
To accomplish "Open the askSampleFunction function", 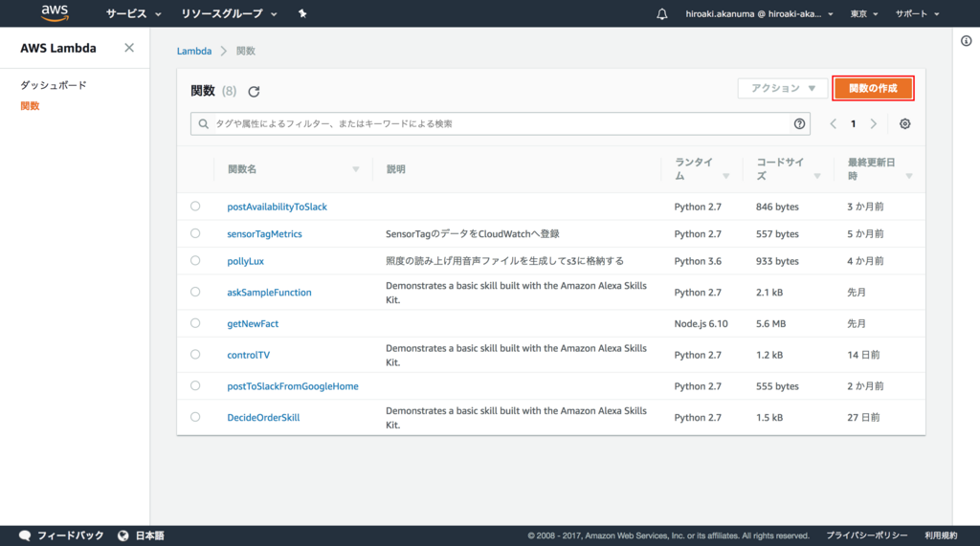I will coord(269,293).
